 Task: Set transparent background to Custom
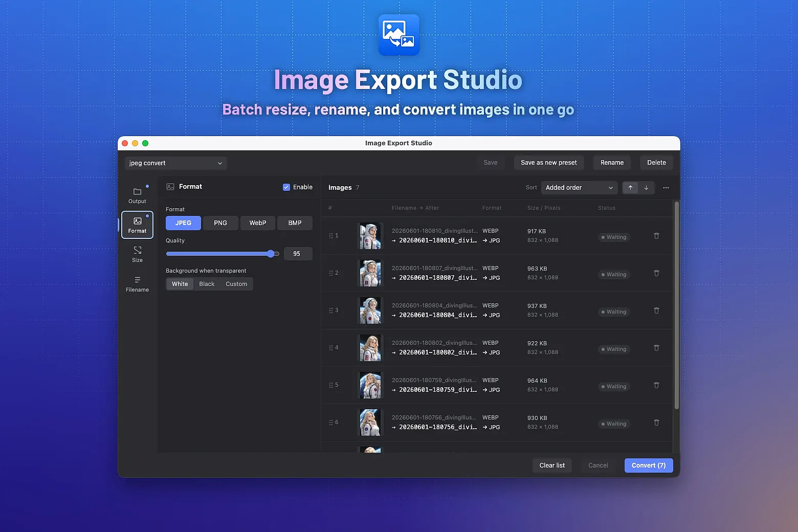(236, 284)
